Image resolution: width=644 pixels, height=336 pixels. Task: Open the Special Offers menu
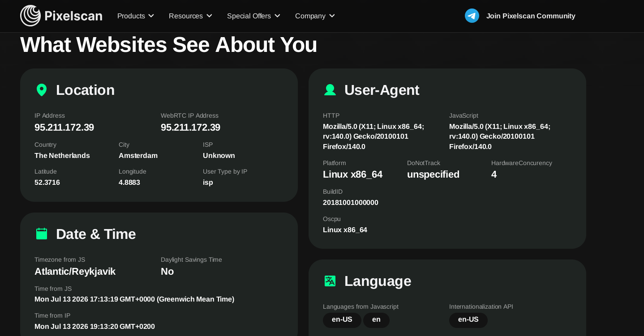(x=253, y=16)
